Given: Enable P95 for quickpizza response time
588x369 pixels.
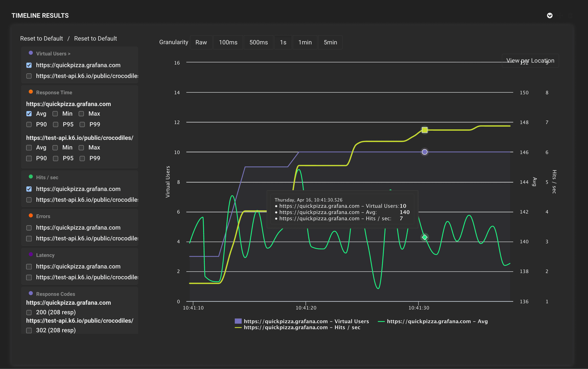Looking at the screenshot, I should [56, 125].
